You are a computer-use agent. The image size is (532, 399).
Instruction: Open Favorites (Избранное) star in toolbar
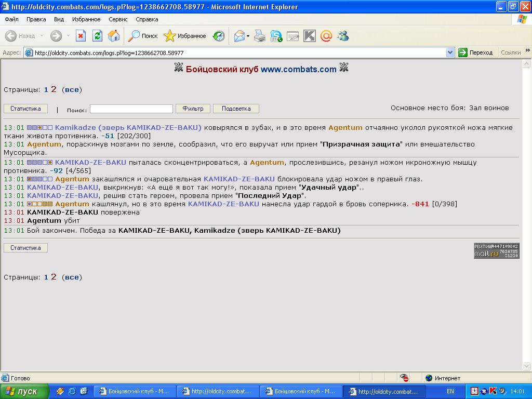tap(185, 36)
